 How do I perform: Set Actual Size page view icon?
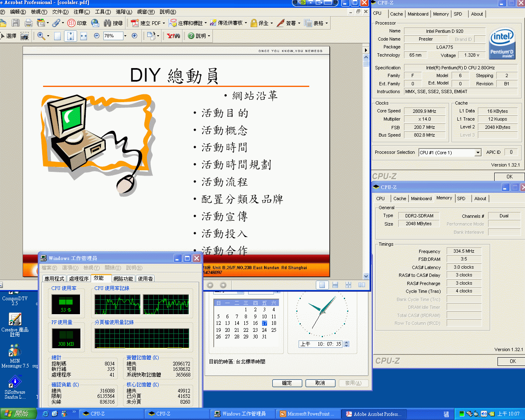(57, 36)
